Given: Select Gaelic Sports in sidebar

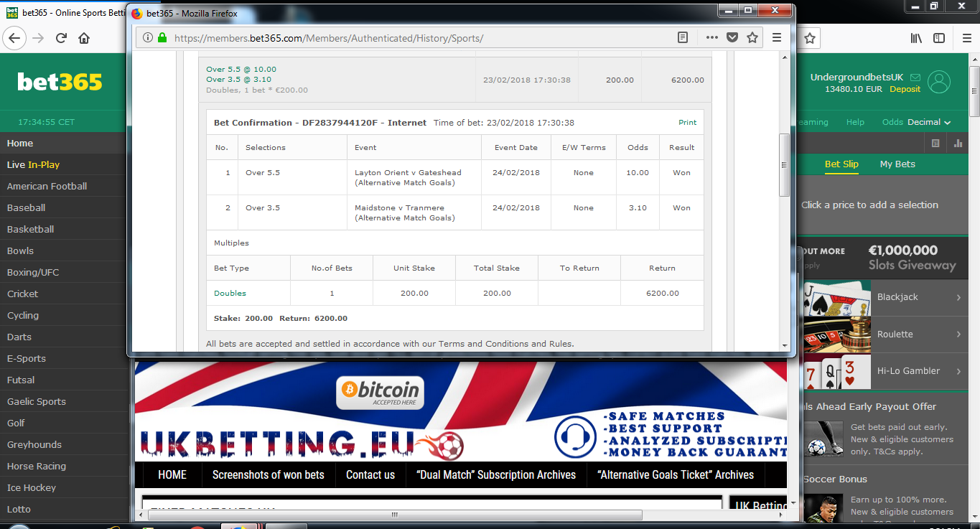Looking at the screenshot, I should 65,401.
